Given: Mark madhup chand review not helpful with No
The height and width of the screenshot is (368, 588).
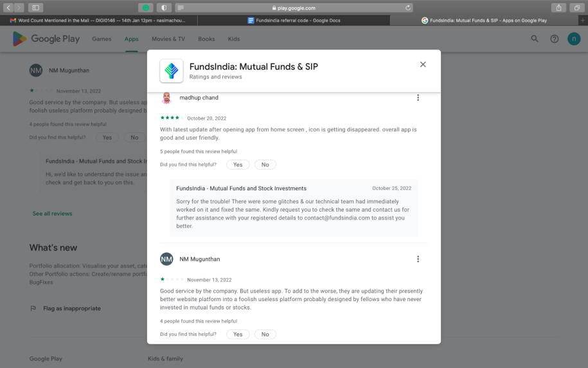Looking at the screenshot, I should click(265, 165).
